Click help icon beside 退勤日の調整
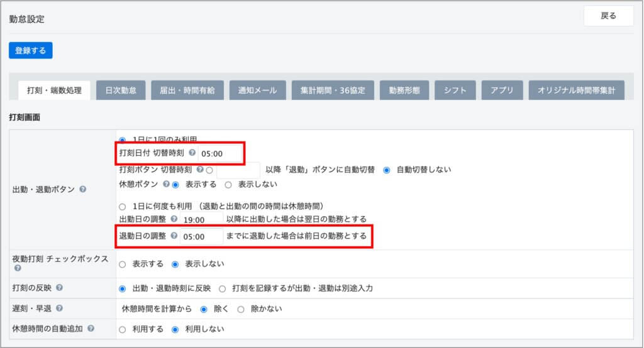 tap(174, 236)
